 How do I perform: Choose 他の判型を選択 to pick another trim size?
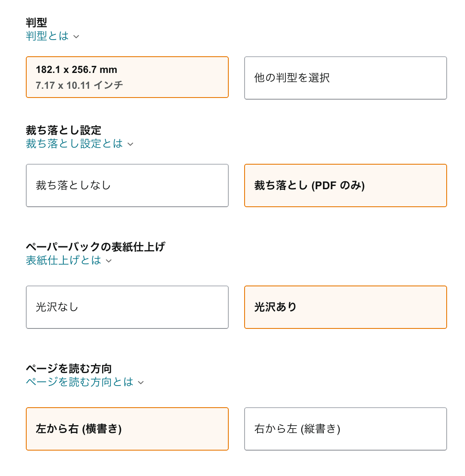coord(345,77)
